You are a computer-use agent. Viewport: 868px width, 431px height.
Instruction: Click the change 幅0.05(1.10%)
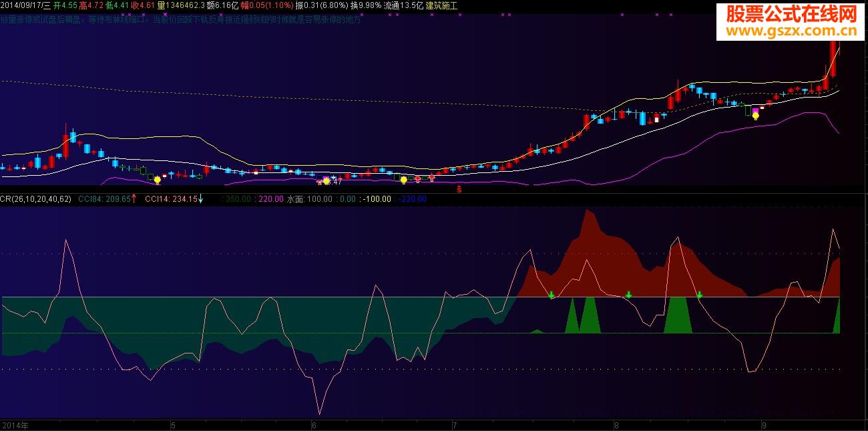click(267, 5)
